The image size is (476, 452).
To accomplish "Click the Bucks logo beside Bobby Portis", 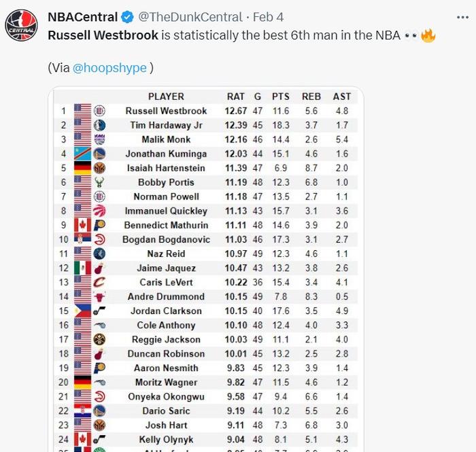I will [99, 182].
